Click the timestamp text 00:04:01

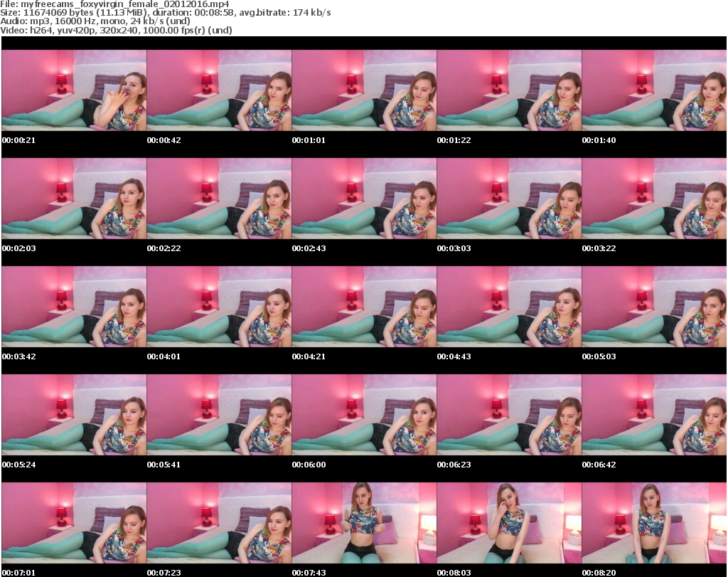coord(164,356)
